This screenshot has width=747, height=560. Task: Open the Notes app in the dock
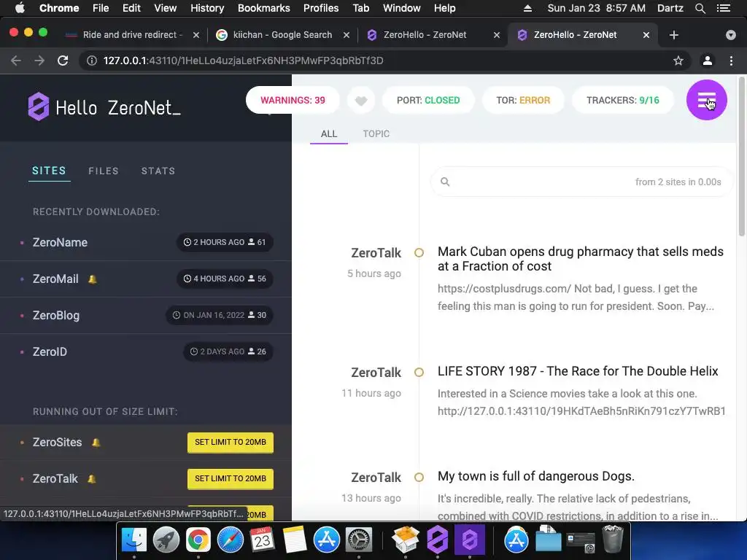pyautogui.click(x=294, y=540)
